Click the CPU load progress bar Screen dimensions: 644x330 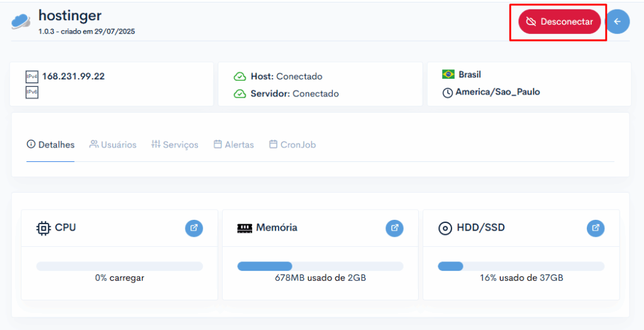pyautogui.click(x=119, y=266)
